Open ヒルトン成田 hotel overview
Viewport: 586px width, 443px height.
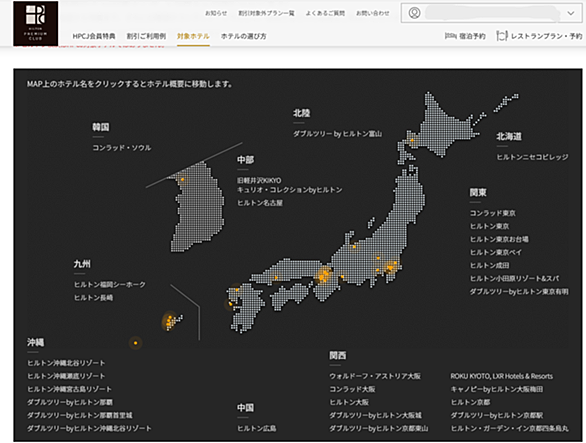coord(490,265)
